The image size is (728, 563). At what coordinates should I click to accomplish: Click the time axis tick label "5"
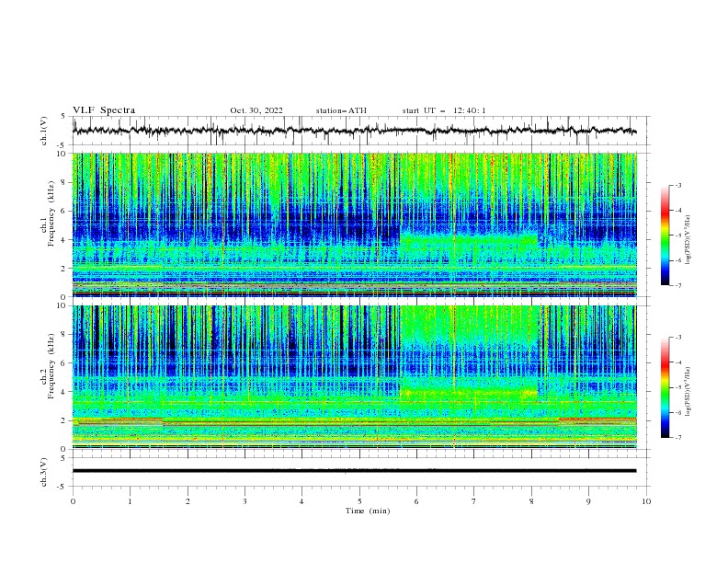point(359,501)
